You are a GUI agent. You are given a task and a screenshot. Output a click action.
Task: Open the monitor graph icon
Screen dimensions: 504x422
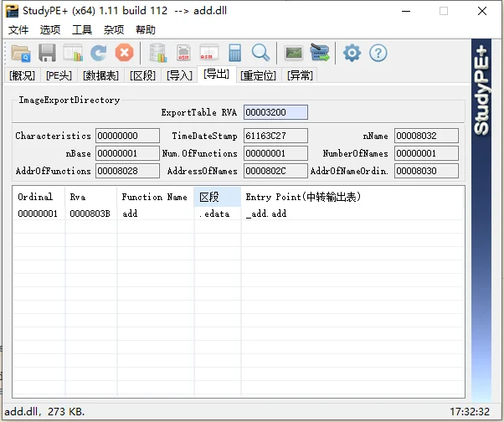pos(294,53)
